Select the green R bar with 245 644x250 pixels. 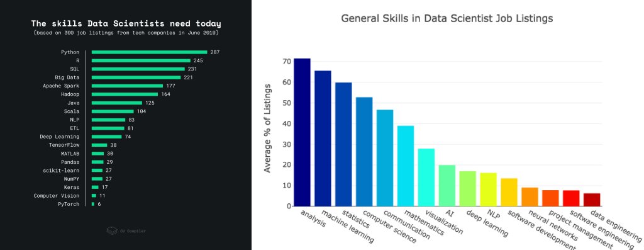pyautogui.click(x=141, y=60)
